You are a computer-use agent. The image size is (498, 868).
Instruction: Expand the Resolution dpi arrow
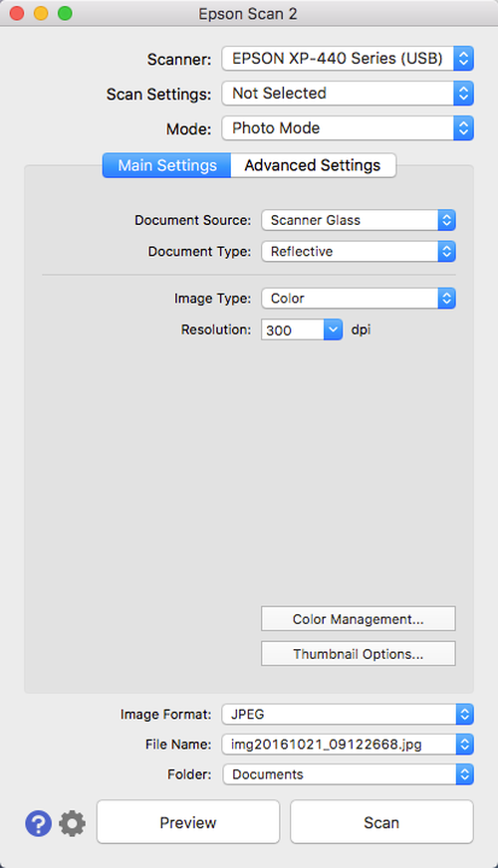(x=333, y=329)
